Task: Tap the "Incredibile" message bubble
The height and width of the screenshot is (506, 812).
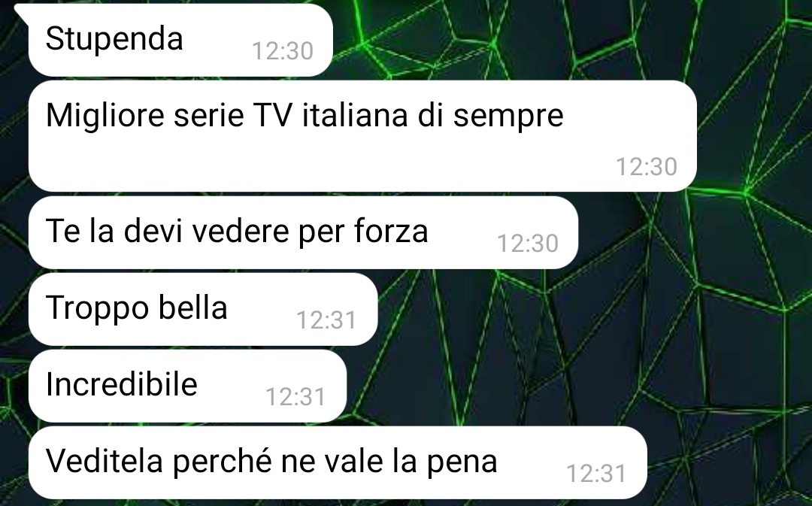Action: tap(187, 386)
